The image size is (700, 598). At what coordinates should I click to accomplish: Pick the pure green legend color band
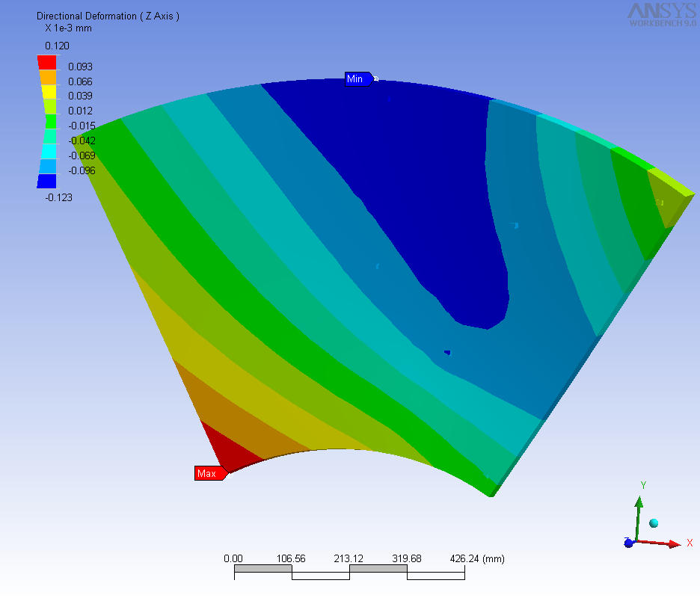pos(50,122)
